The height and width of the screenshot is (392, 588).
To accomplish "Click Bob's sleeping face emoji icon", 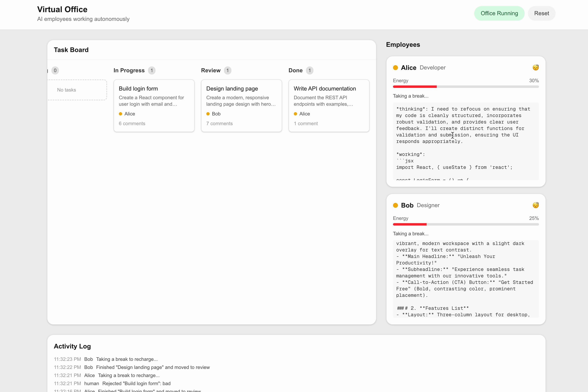I will (536, 205).
